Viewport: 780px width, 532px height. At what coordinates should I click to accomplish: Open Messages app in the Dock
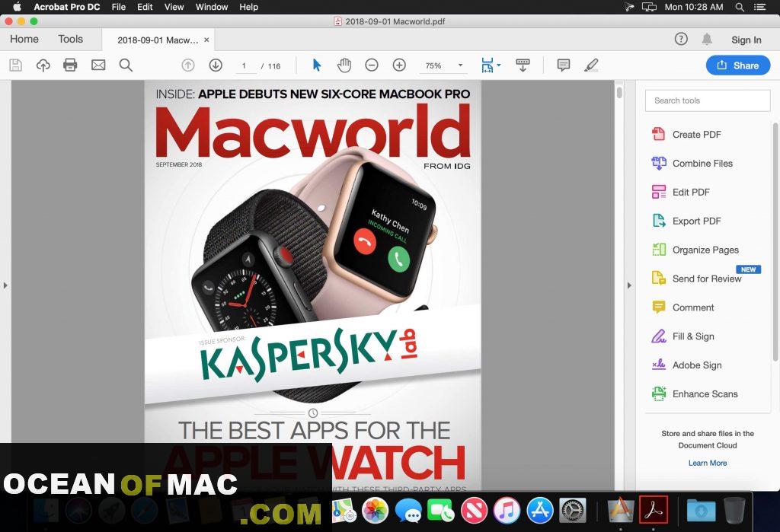pyautogui.click(x=408, y=511)
